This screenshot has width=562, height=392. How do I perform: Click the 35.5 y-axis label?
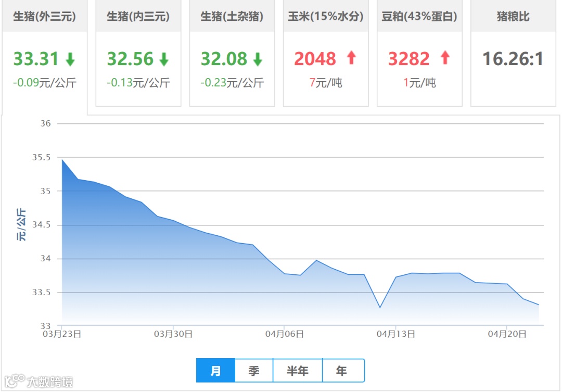[42, 157]
